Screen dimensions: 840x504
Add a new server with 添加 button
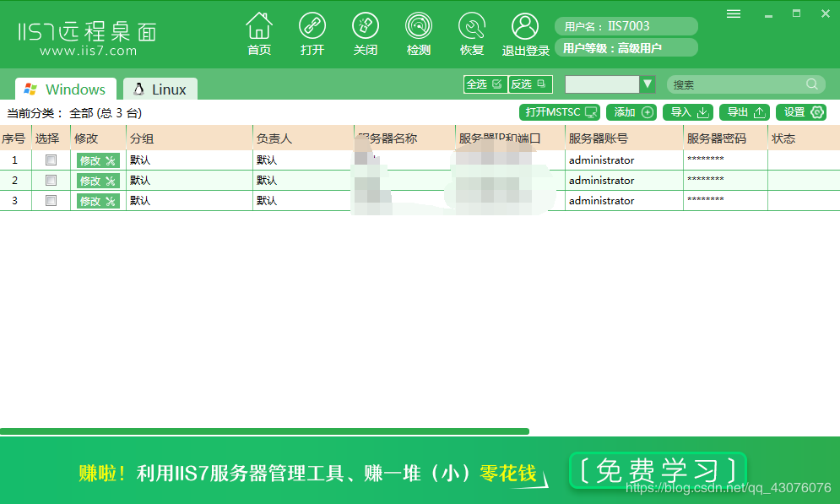[x=631, y=111]
